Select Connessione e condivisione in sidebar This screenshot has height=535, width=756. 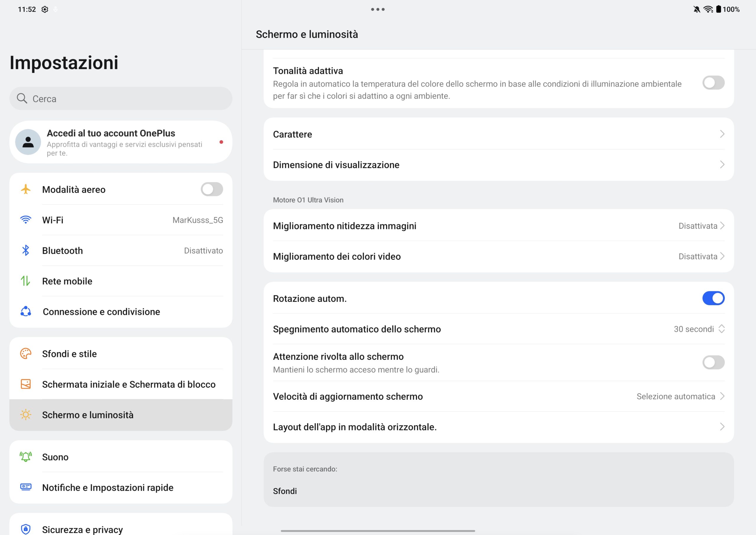pos(121,311)
